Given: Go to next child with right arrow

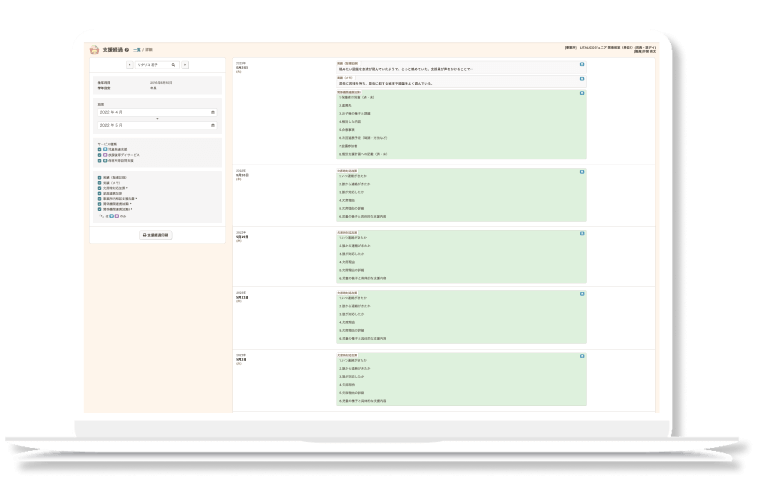Looking at the screenshot, I should coord(184,64).
